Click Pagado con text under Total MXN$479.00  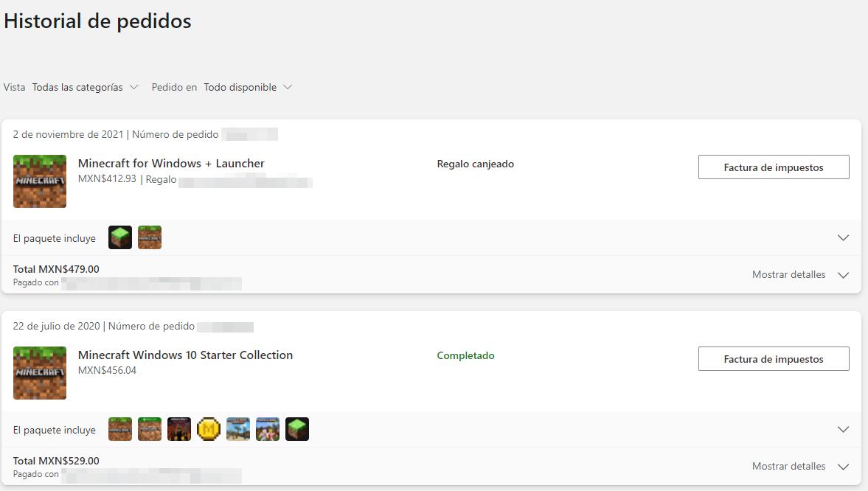[x=36, y=282]
